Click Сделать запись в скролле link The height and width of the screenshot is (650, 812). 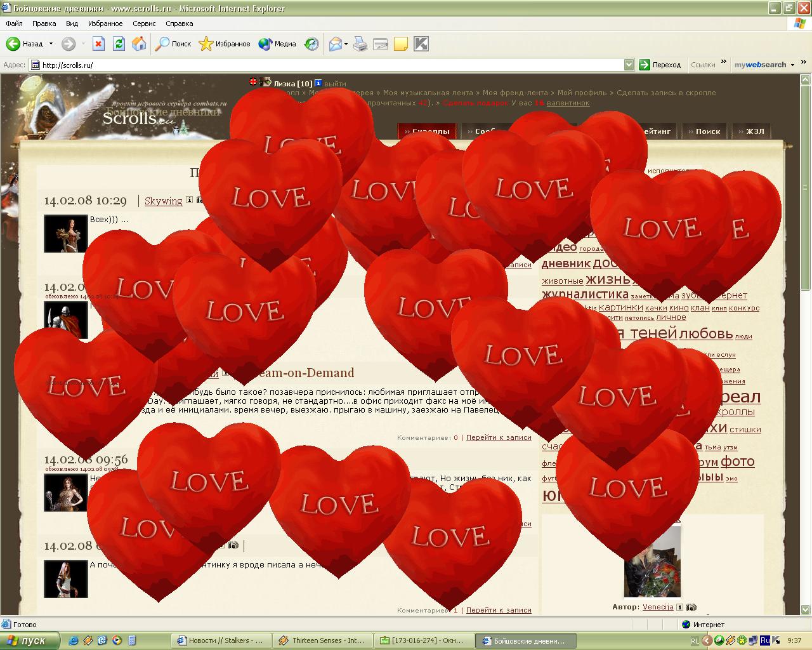(666, 93)
